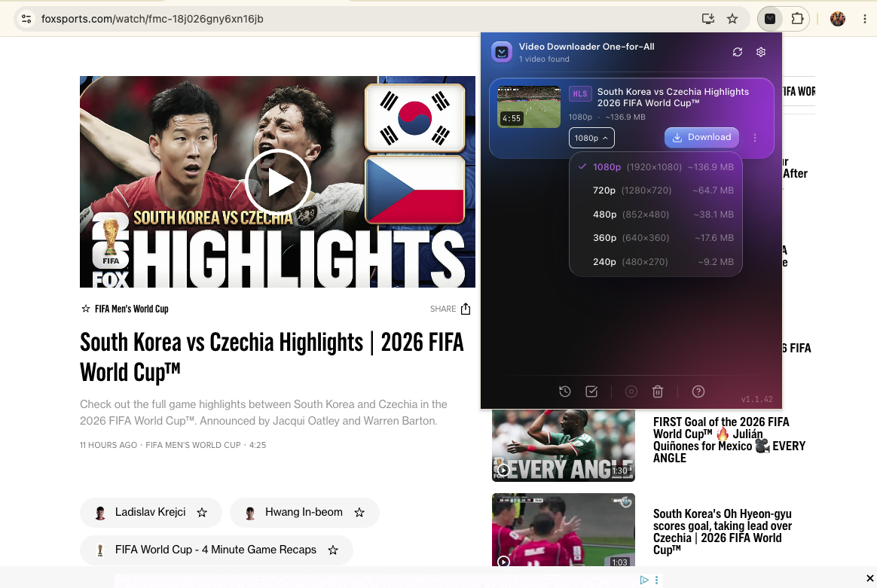Open download history clock icon in downloader
877x588 pixels.
click(565, 391)
